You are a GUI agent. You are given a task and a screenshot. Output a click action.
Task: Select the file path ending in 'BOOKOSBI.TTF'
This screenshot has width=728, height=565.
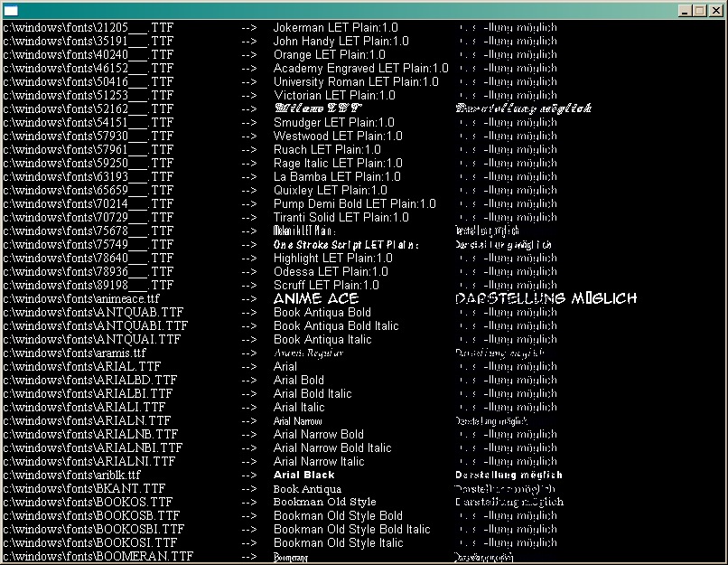coord(94,529)
